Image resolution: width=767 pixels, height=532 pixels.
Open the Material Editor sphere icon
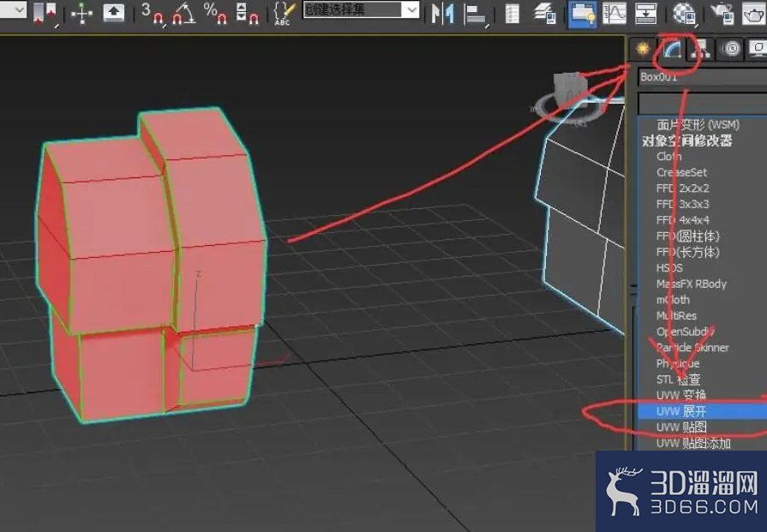click(x=685, y=13)
